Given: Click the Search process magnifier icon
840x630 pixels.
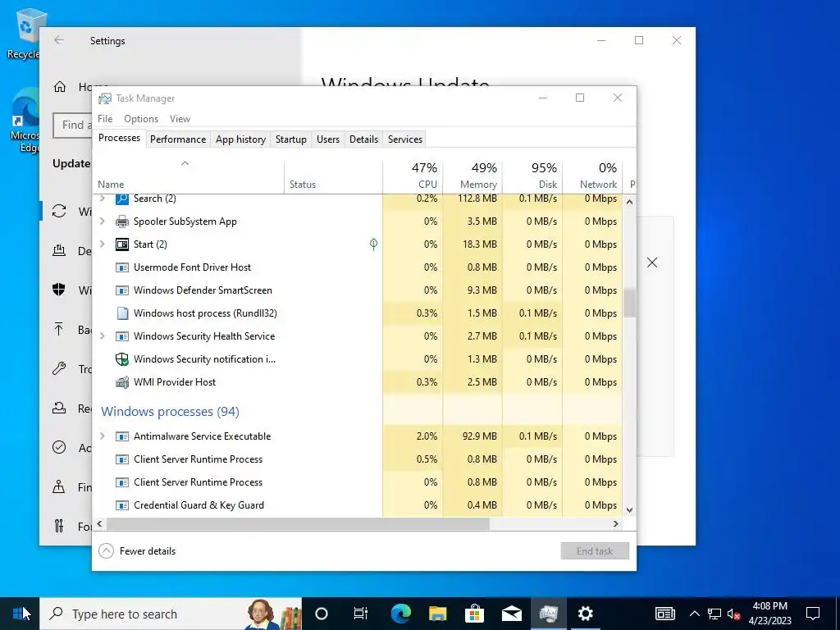Looking at the screenshot, I should (x=122, y=199).
